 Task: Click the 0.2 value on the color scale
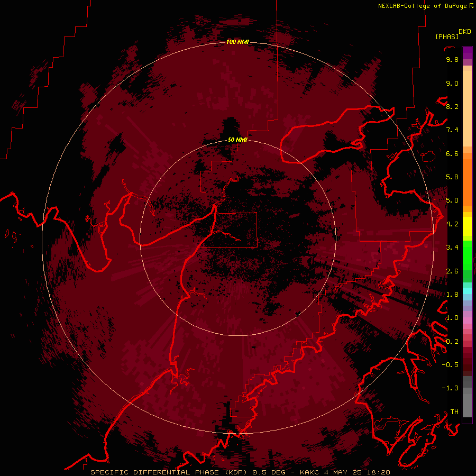coord(452,342)
